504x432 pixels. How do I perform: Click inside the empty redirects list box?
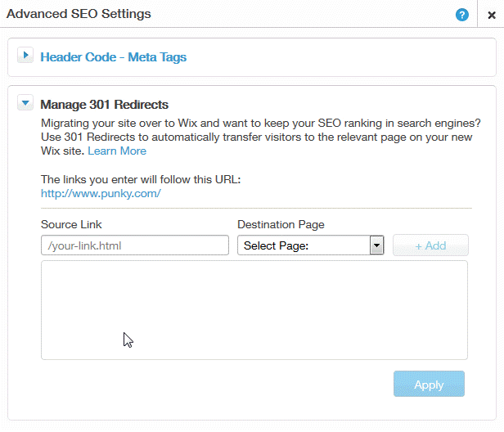(254, 309)
